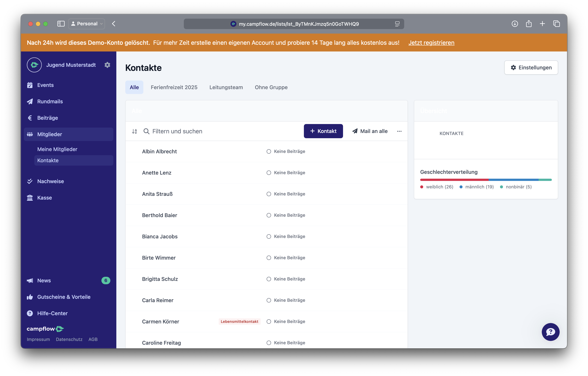Viewport: 588px width, 376px height.
Task: Open a new Safari tab with plus icon
Action: 542,24
